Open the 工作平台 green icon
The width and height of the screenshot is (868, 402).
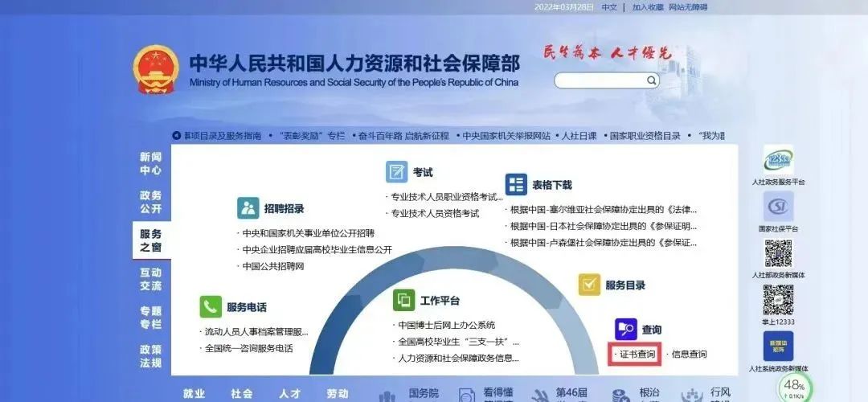[404, 300]
